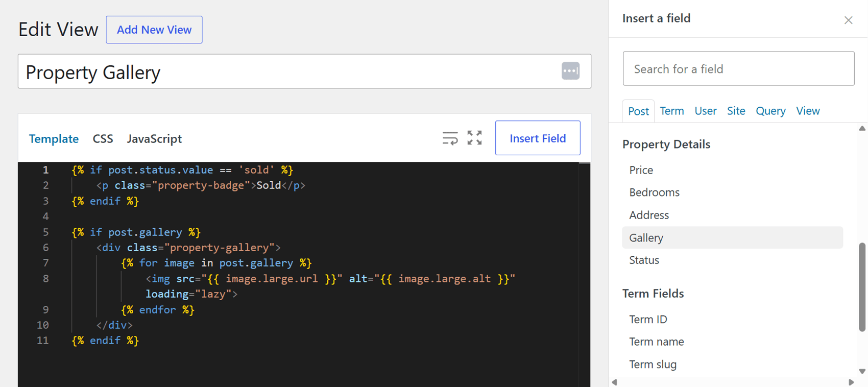
Task: Click the img src code line
Action: (x=330, y=279)
